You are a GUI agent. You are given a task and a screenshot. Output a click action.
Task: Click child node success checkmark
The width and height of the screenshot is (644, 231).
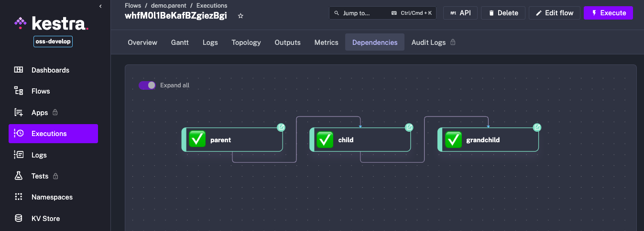coord(325,139)
